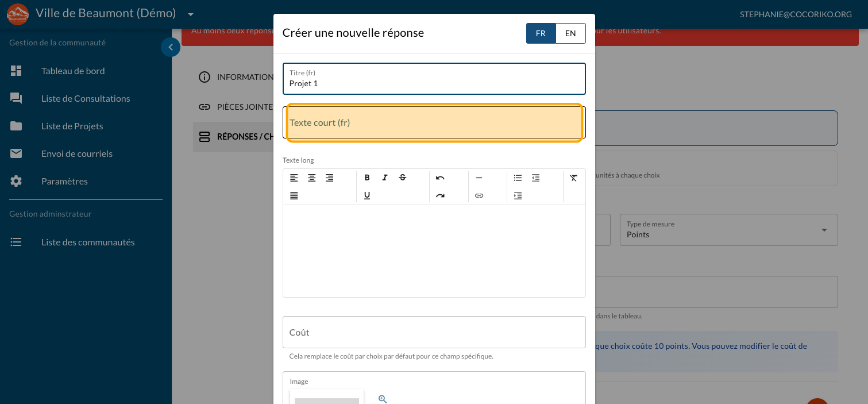Select the FR language toggle
Screen dimensions: 868x404
point(541,33)
